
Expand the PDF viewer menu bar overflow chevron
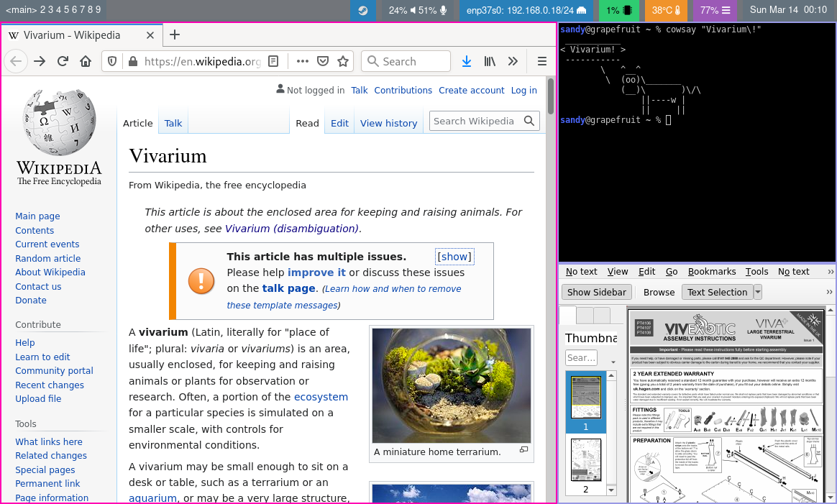tap(830, 272)
